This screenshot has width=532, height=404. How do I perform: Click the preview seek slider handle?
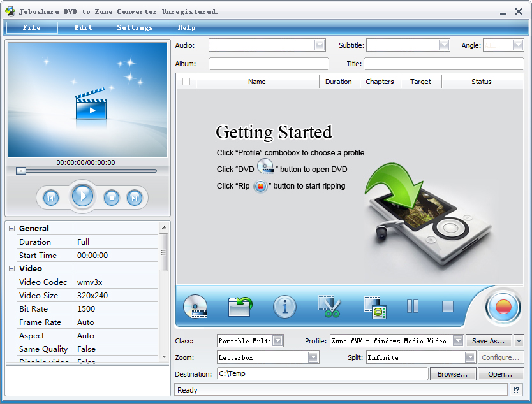click(x=21, y=171)
